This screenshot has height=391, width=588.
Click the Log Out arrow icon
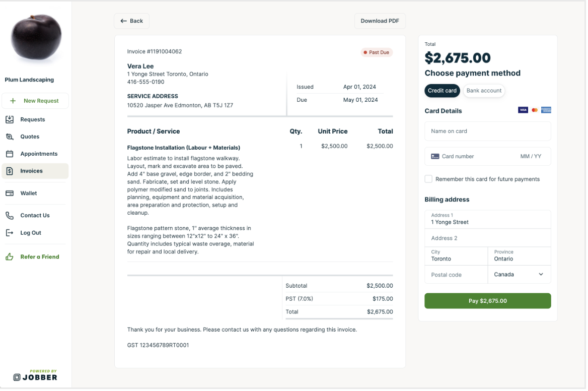point(10,233)
